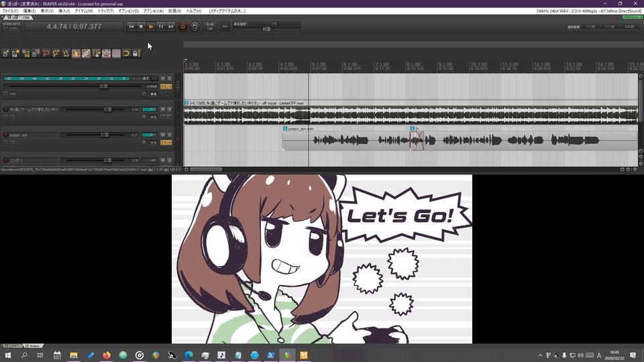Click the New Project toolbar icon
644x362 pixels.
[5, 53]
